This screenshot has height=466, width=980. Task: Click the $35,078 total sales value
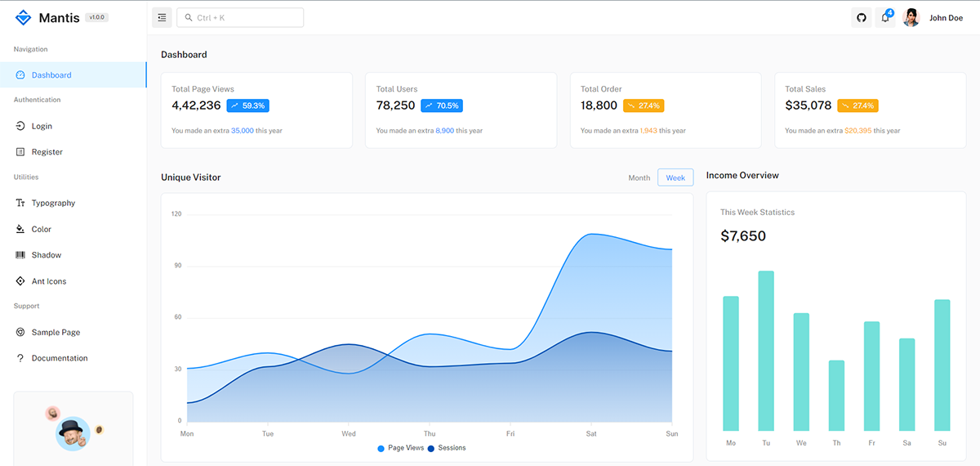click(808, 105)
